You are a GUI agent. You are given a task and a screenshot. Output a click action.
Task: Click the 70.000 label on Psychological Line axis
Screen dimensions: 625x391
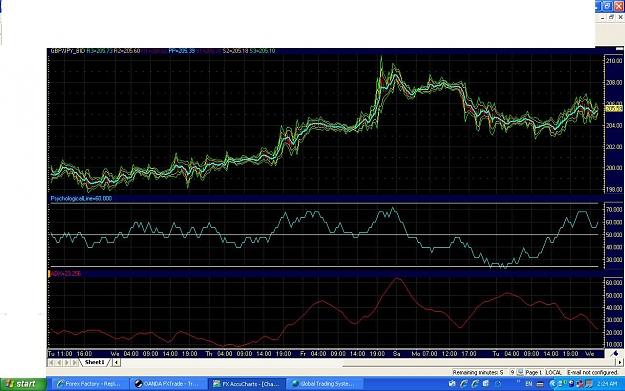614,209
